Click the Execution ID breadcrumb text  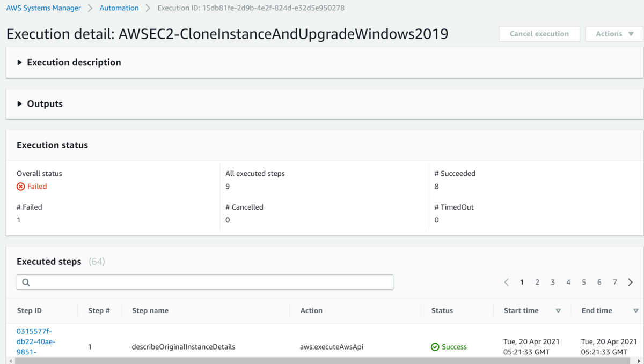tap(251, 8)
